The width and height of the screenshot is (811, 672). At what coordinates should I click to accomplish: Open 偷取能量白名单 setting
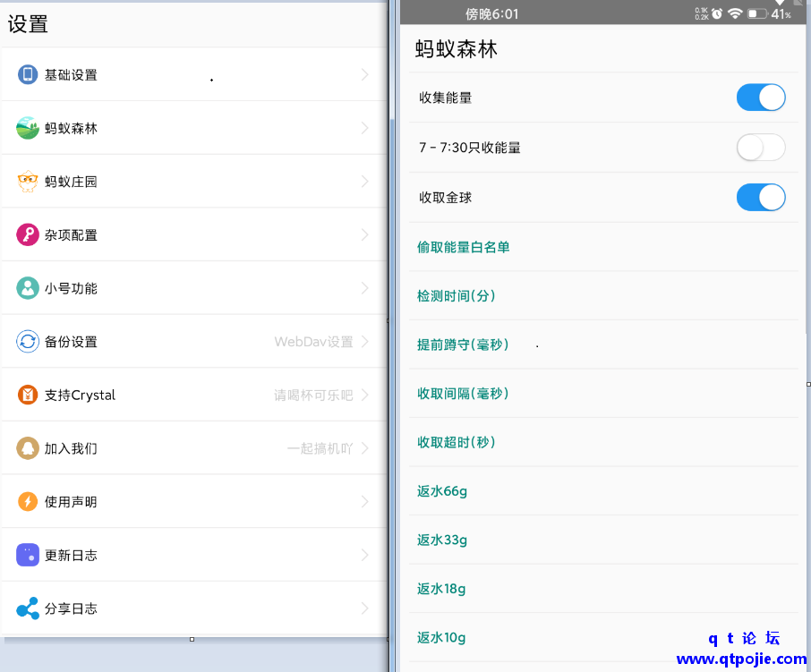[463, 247]
